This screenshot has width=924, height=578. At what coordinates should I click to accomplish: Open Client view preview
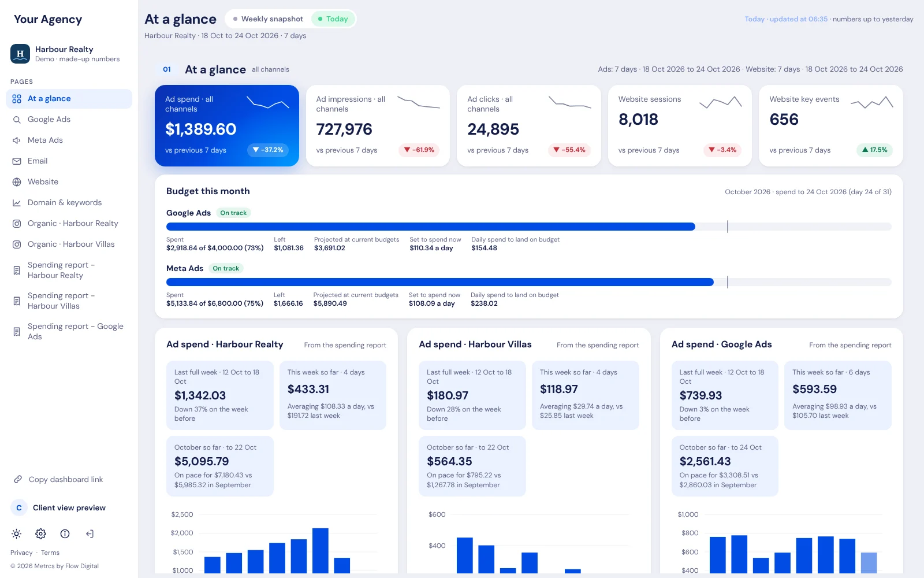coord(69,507)
